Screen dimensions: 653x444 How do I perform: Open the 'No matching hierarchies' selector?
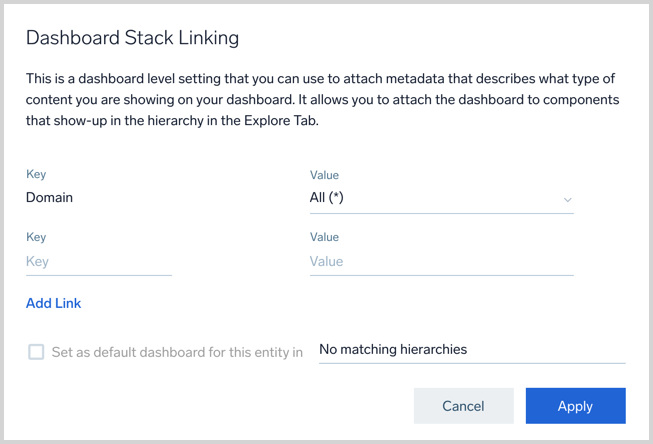[471, 350]
